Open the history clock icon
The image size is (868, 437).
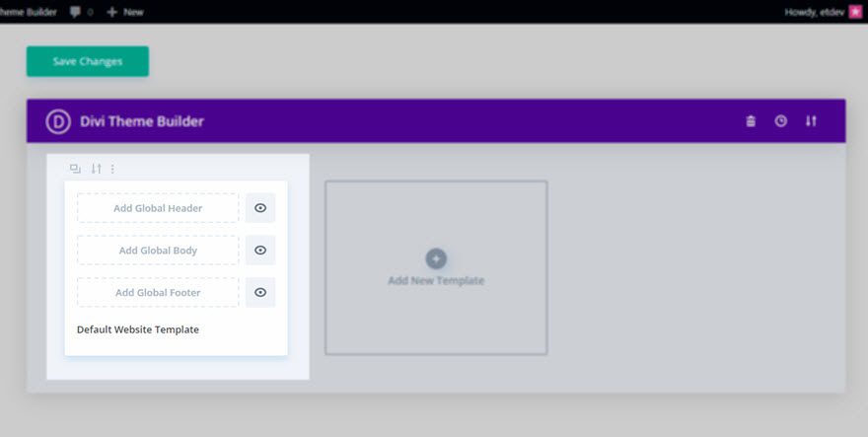pyautogui.click(x=780, y=120)
